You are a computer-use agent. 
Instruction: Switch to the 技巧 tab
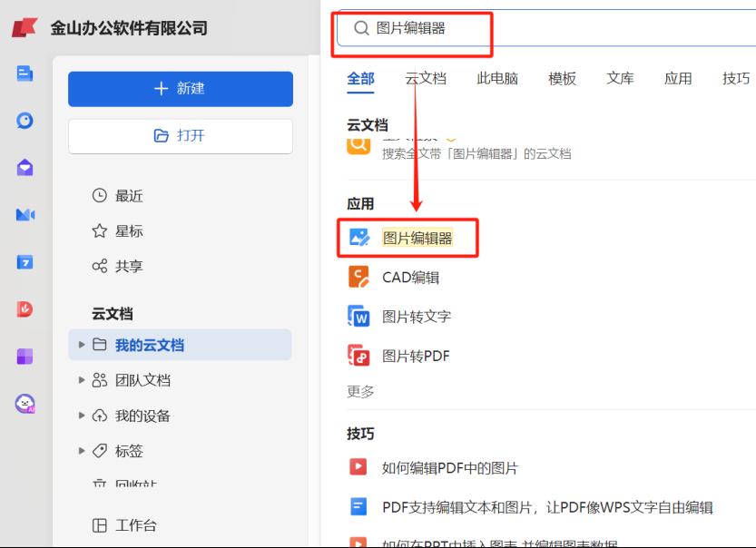click(x=736, y=78)
